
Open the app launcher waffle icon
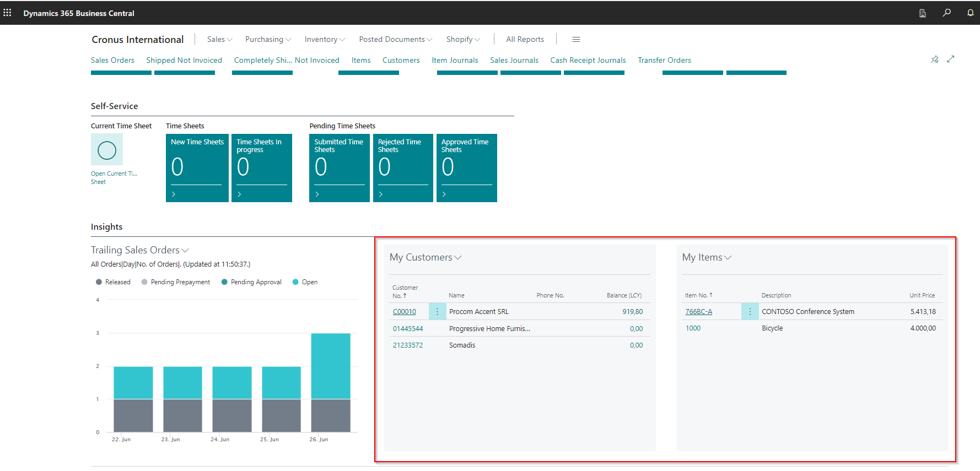[7, 13]
